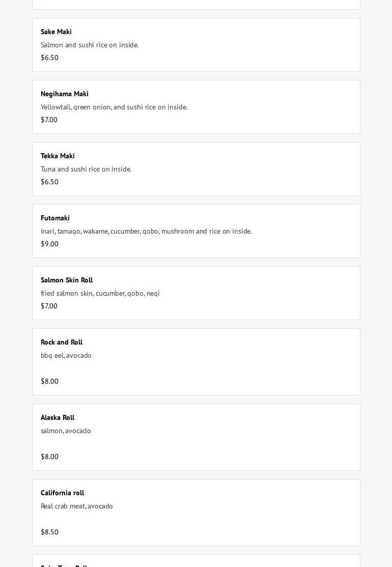392x567 pixels.
Task: Choose the Rock and Roll item
Action: click(62, 342)
